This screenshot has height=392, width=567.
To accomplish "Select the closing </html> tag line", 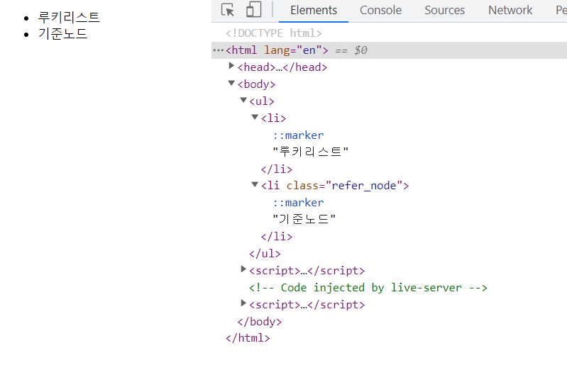I will pos(248,338).
